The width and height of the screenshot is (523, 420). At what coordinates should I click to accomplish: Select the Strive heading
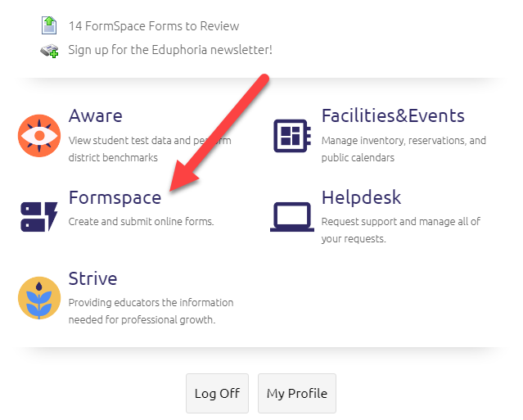(92, 278)
